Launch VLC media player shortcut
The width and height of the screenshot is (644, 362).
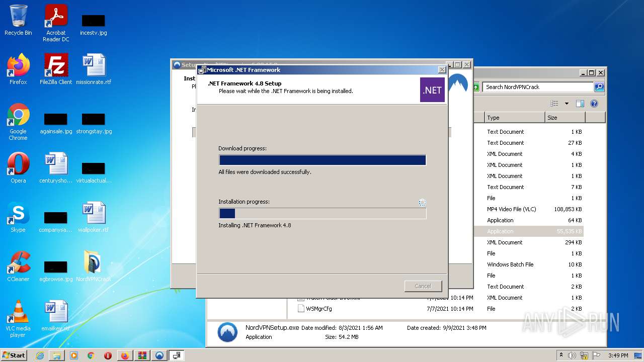coord(18,319)
